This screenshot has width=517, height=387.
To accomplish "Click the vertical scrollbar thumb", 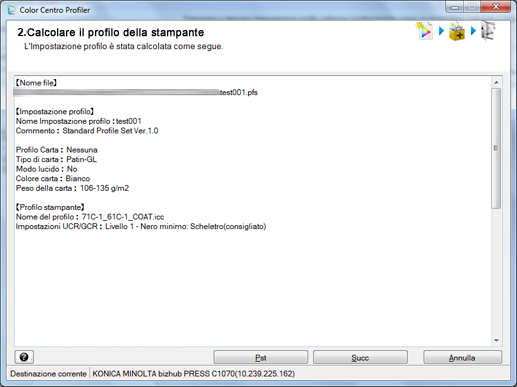I will tap(496, 148).
